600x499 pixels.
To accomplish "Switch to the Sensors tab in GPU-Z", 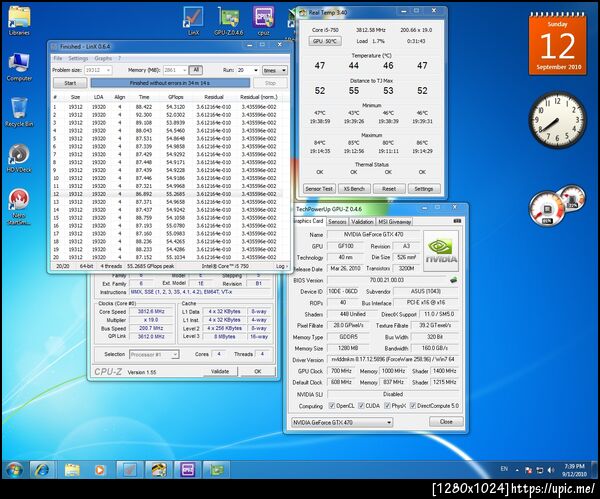I will 337,222.
